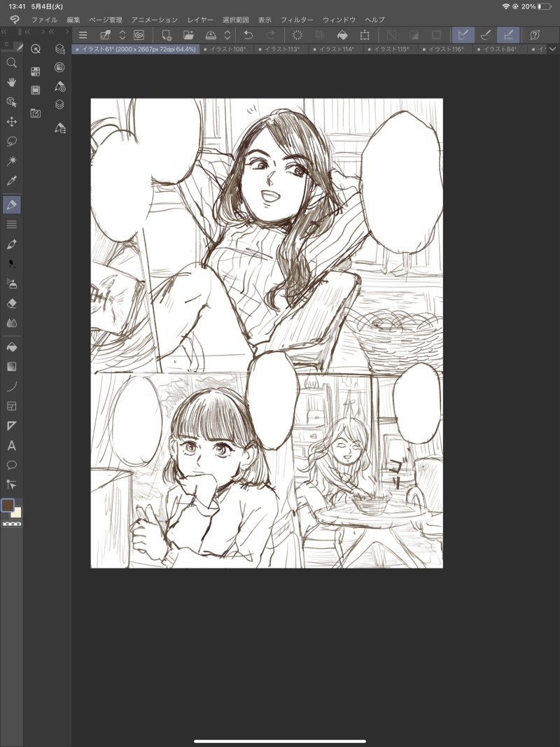Open the color set grid palette

[35, 71]
